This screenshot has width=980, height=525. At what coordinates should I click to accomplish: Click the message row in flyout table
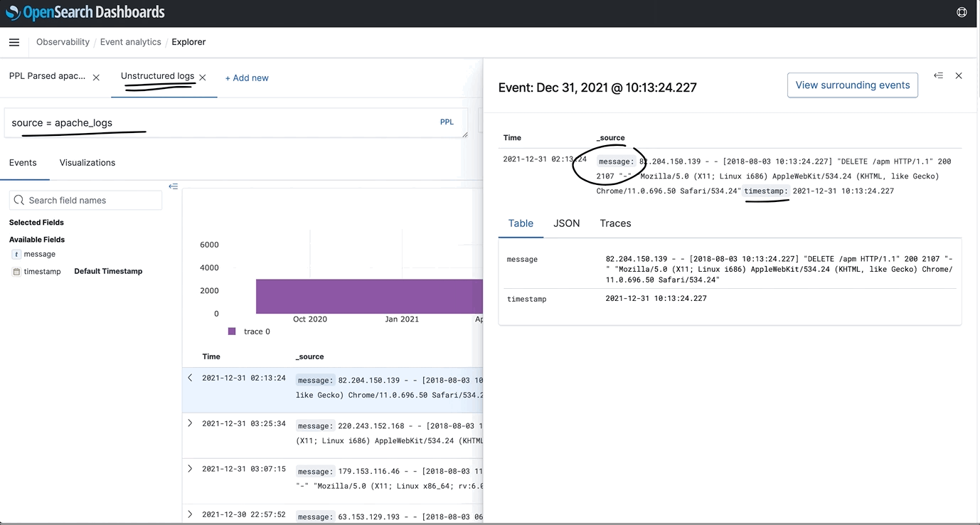tap(730, 269)
